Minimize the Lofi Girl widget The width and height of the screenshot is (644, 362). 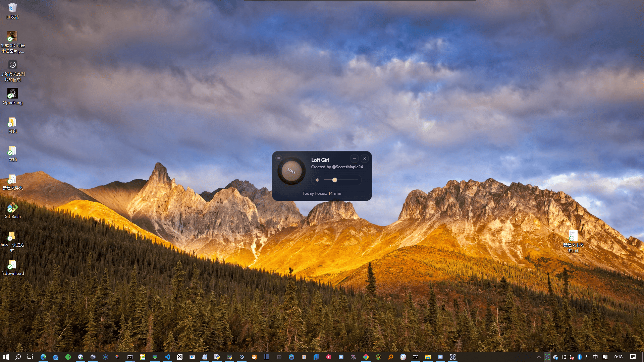355,159
